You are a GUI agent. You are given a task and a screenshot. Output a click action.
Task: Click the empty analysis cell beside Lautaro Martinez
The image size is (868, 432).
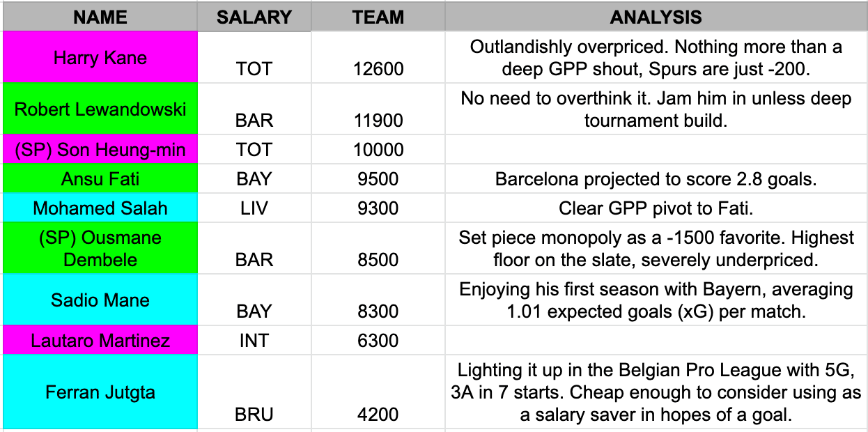[x=656, y=340]
